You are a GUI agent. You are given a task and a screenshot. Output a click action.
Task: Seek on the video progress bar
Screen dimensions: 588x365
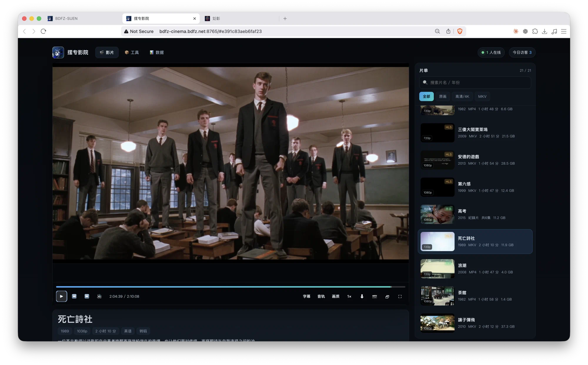[230, 287]
